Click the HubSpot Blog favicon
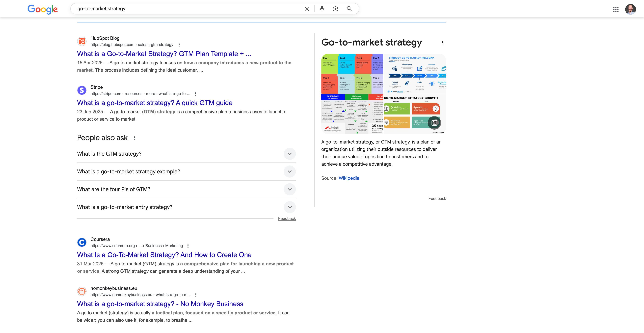 click(x=82, y=41)
